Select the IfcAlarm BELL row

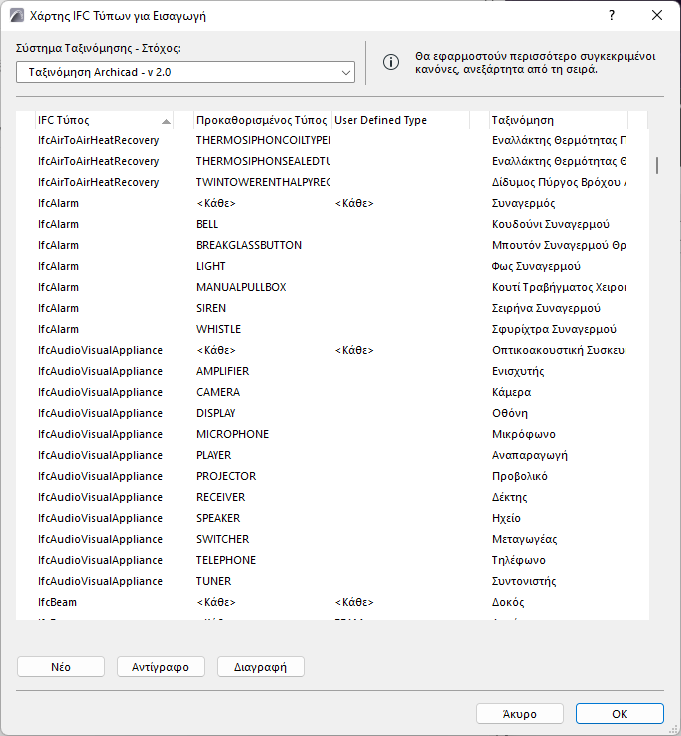(332, 224)
